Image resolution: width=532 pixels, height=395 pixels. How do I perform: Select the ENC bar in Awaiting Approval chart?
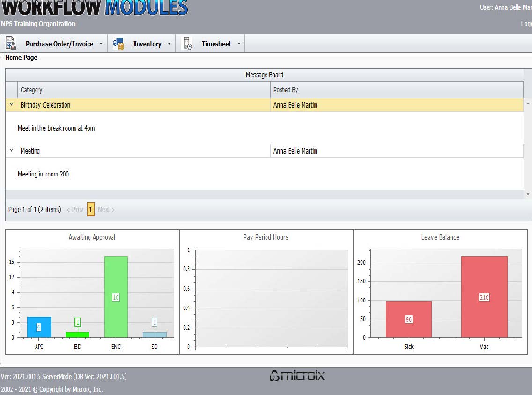pyautogui.click(x=116, y=297)
